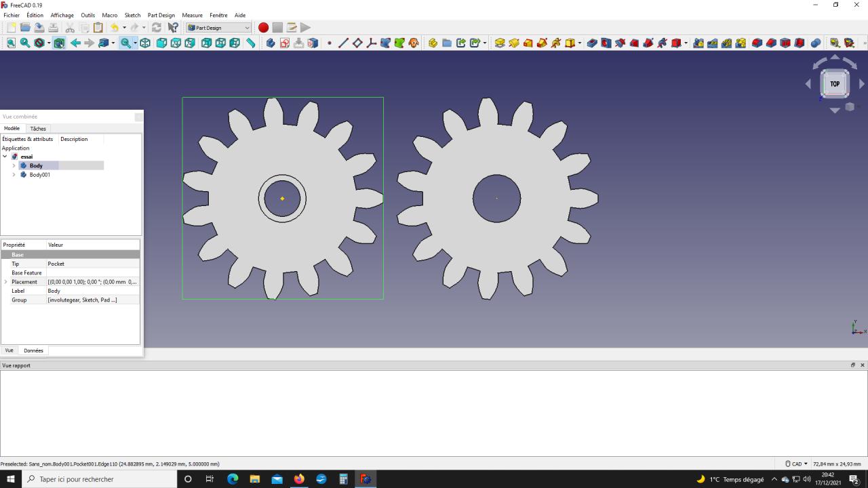Click the Groove tool icon
Image resolution: width=868 pixels, height=488 pixels.
click(620, 43)
